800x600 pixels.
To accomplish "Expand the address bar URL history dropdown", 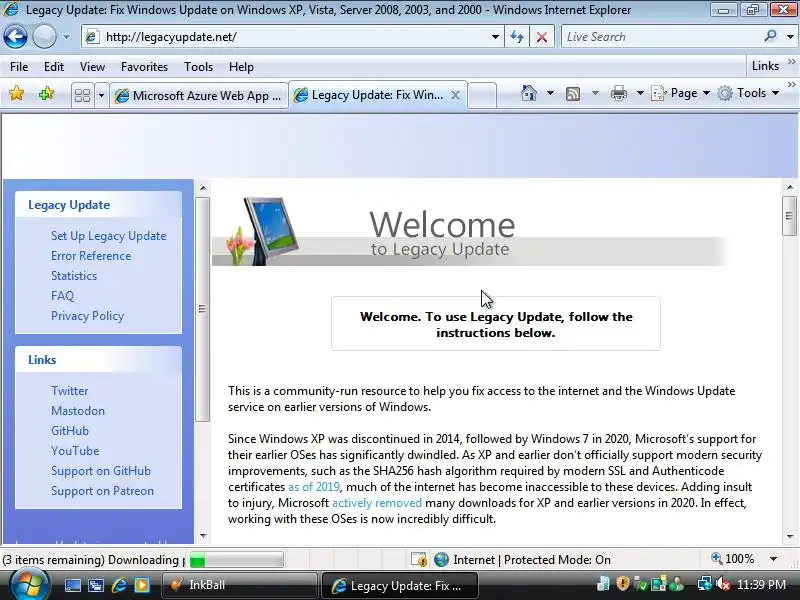I will [x=495, y=37].
